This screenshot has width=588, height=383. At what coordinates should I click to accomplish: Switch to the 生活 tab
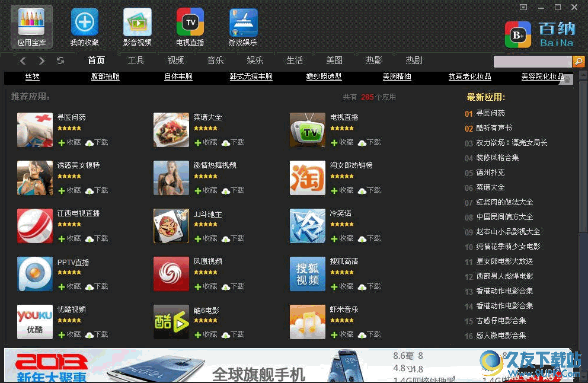[295, 60]
